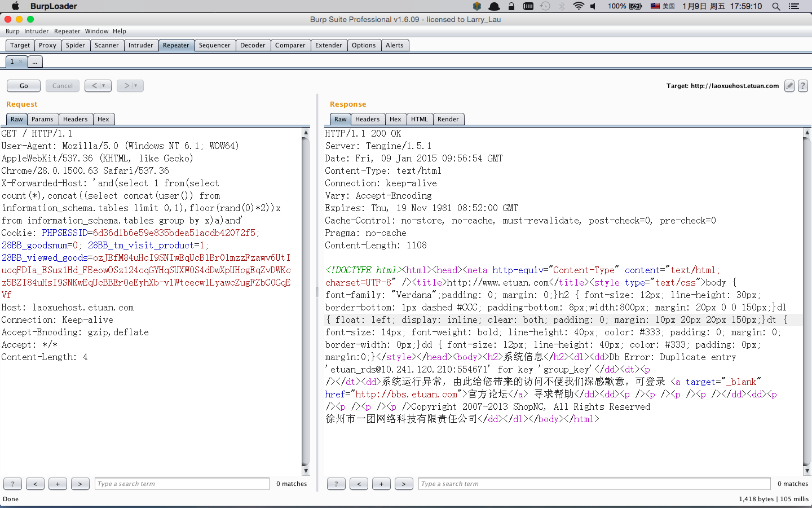
Task: Add new repeater tab with ... button
Action: tap(35, 62)
